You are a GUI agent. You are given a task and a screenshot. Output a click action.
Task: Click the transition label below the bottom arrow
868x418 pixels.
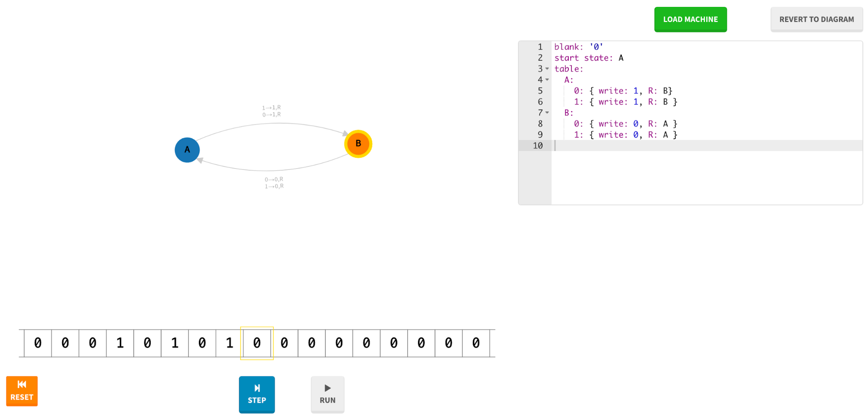click(274, 183)
